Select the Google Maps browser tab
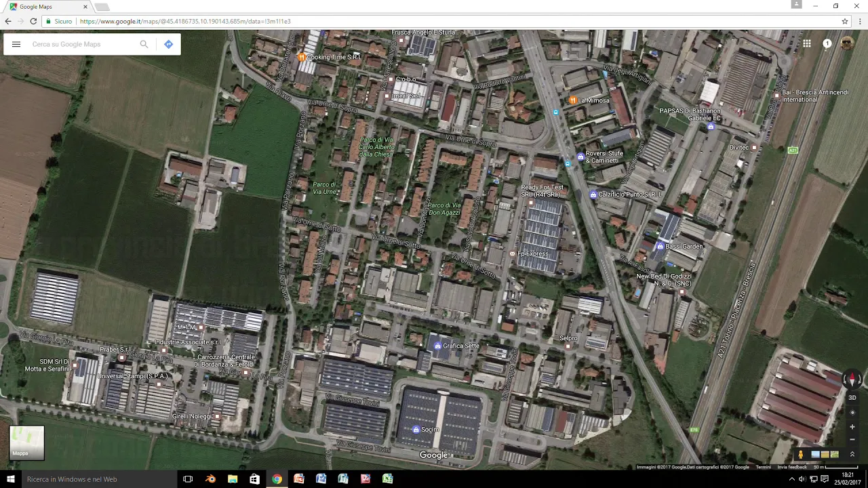Image resolution: width=868 pixels, height=488 pixels. pyautogui.click(x=47, y=7)
